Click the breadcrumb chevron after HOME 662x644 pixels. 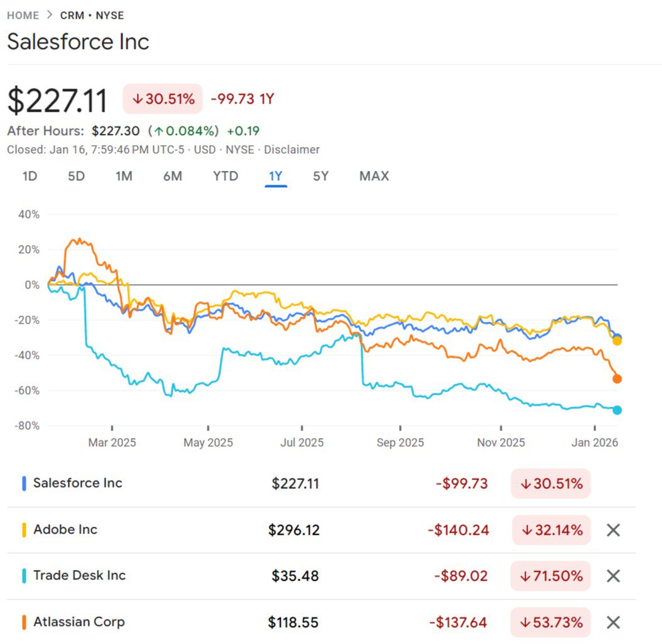pos(50,16)
